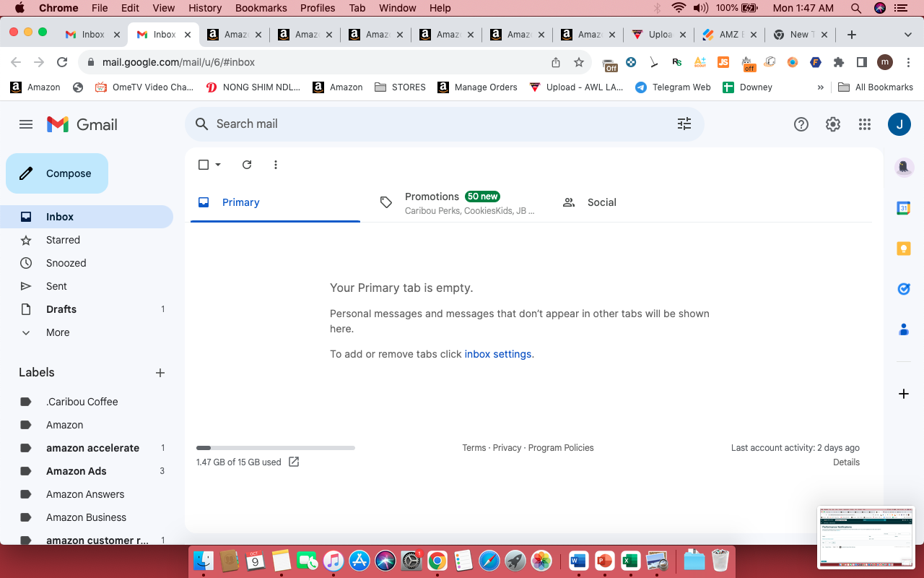Image resolution: width=924 pixels, height=578 pixels.
Task: Open the Amazon Business label
Action: point(87,517)
